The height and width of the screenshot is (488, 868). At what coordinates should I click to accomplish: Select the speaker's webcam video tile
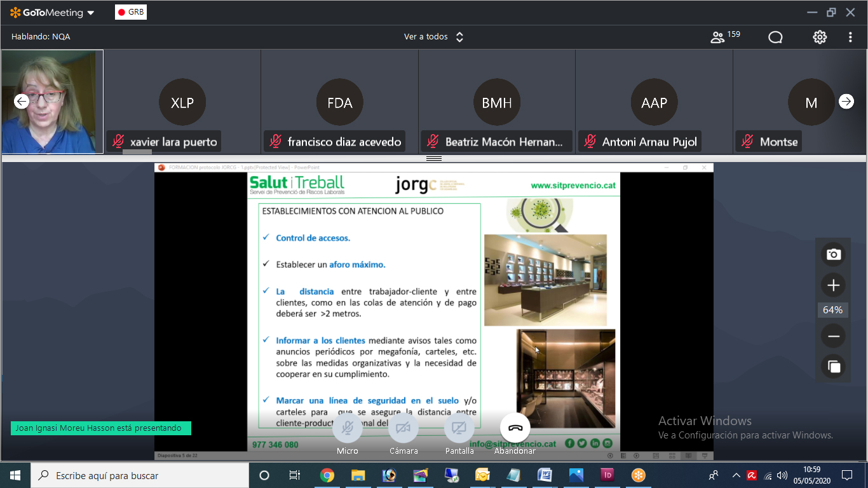pos(52,102)
